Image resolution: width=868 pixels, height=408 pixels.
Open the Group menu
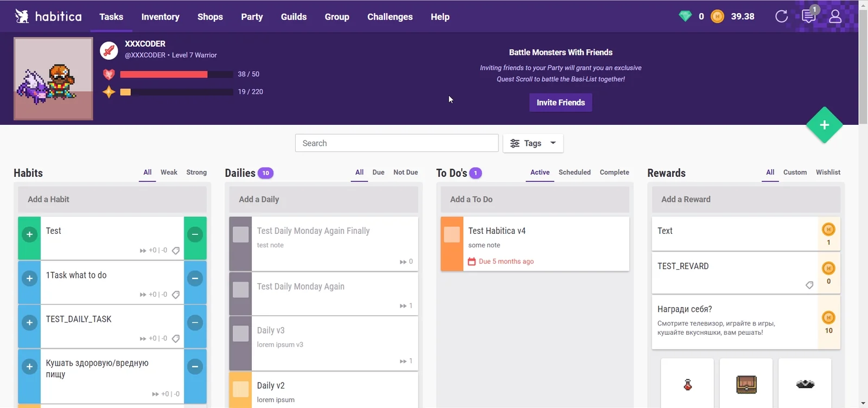tap(337, 17)
